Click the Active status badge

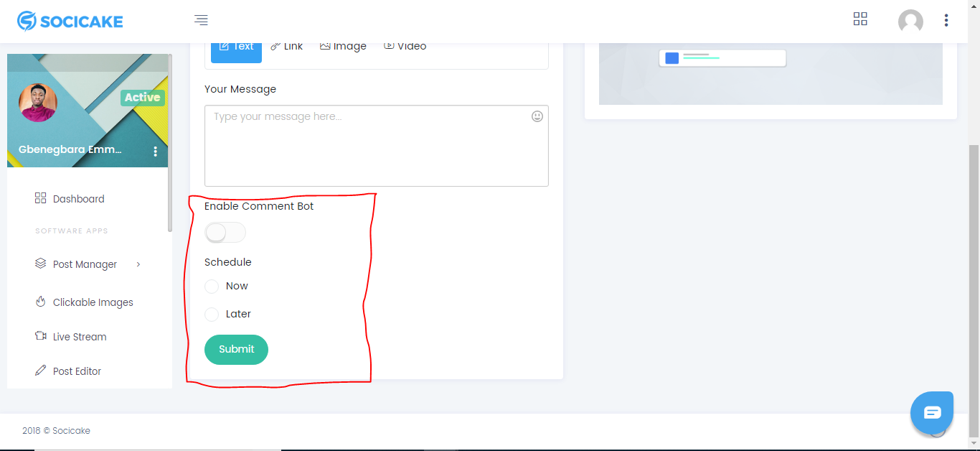click(142, 98)
